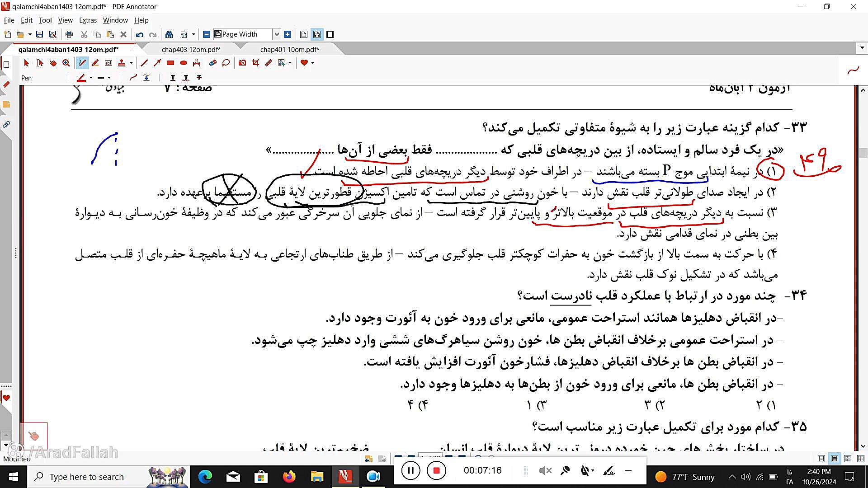
Task: Open the Page Width zoom dropdown
Action: 277,34
